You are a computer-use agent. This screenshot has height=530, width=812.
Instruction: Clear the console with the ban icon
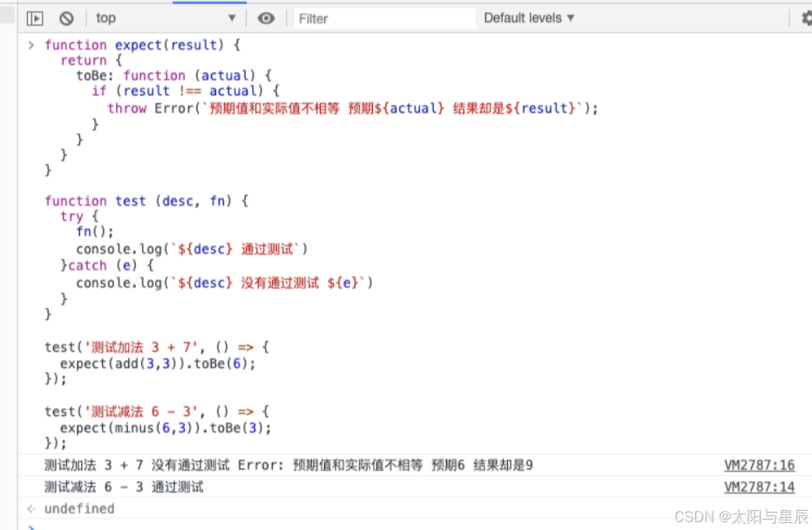click(66, 18)
